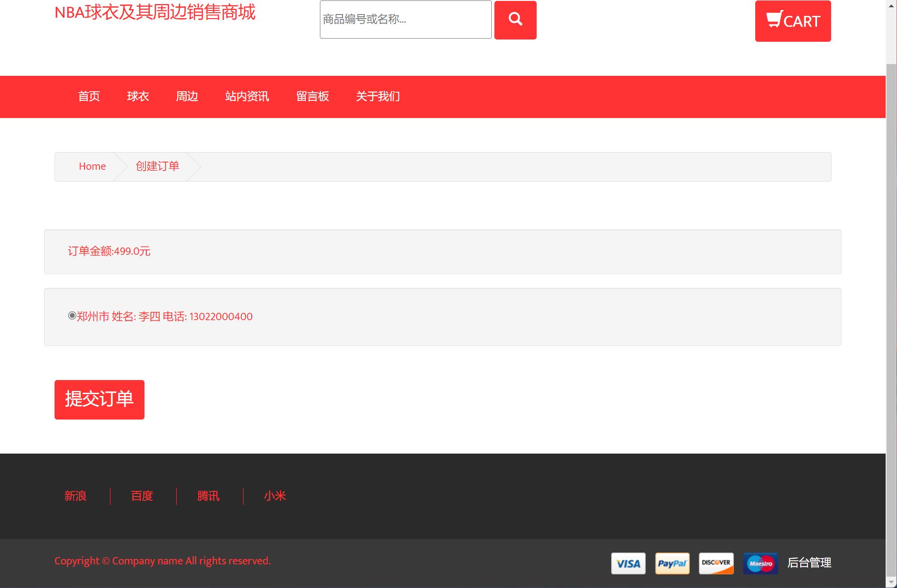Image resolution: width=897 pixels, height=588 pixels.
Task: Click the VISA payment icon
Action: coord(628,563)
